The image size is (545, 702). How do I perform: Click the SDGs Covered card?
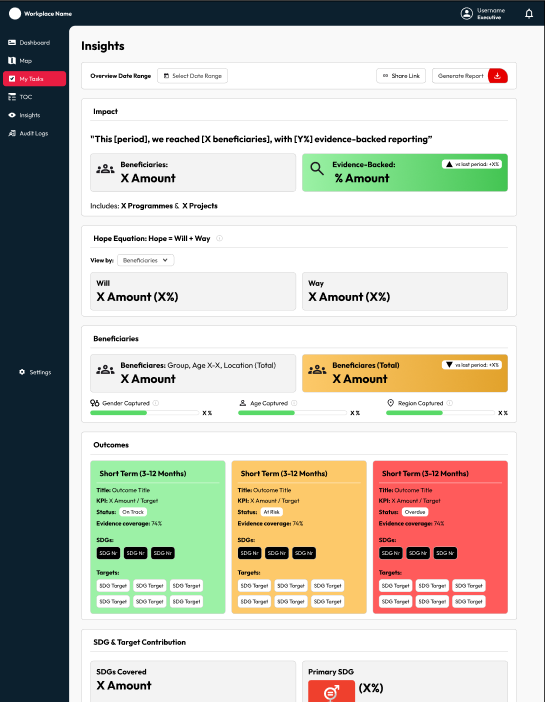[x=193, y=681]
